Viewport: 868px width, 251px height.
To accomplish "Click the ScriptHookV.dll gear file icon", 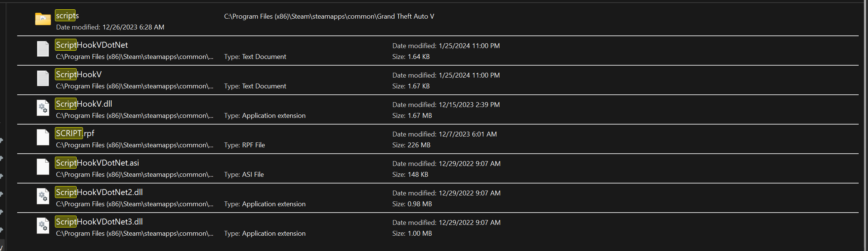I will pos(43,108).
